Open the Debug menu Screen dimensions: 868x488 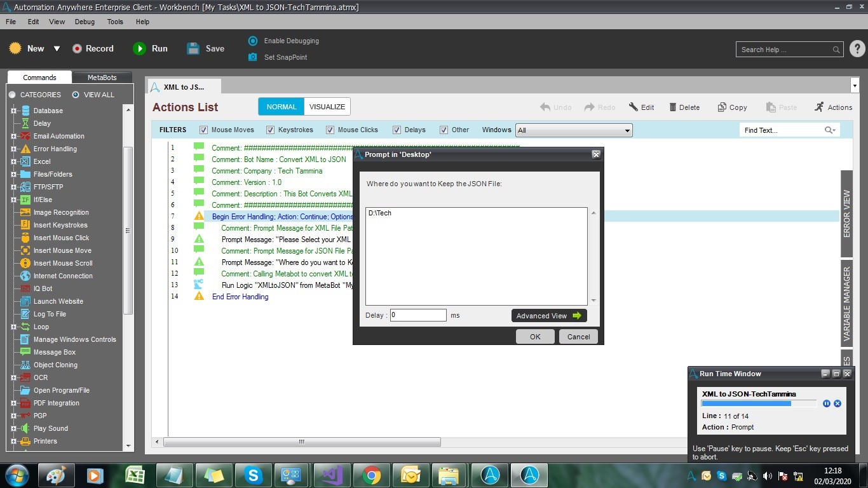click(x=85, y=22)
